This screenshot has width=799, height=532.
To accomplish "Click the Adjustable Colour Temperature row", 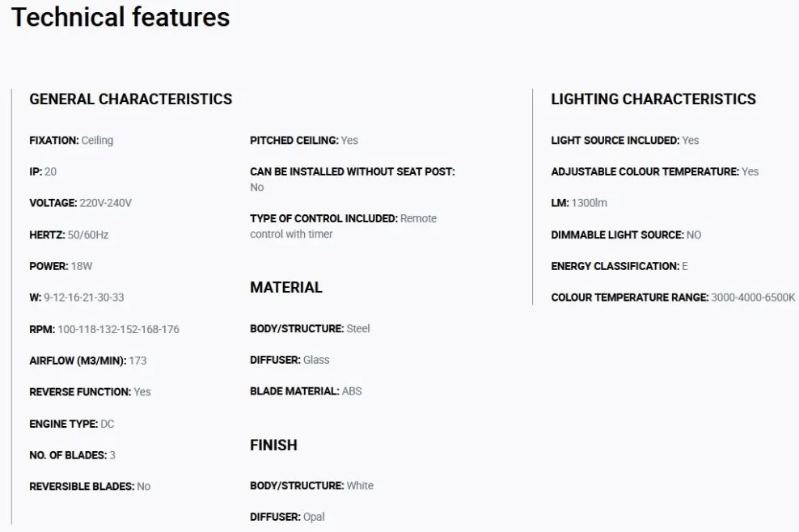I will [x=655, y=171].
